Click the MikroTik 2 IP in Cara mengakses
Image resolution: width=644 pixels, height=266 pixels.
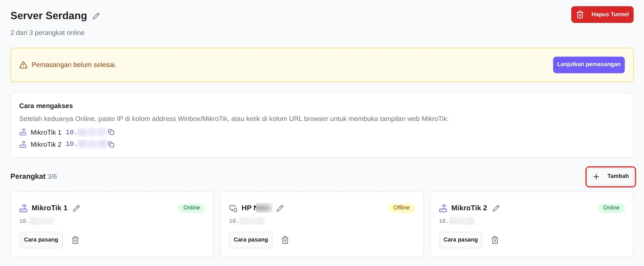(86, 145)
